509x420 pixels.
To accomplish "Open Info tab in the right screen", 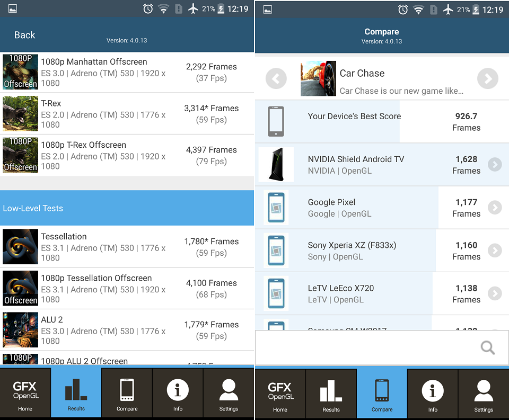I will point(433,394).
